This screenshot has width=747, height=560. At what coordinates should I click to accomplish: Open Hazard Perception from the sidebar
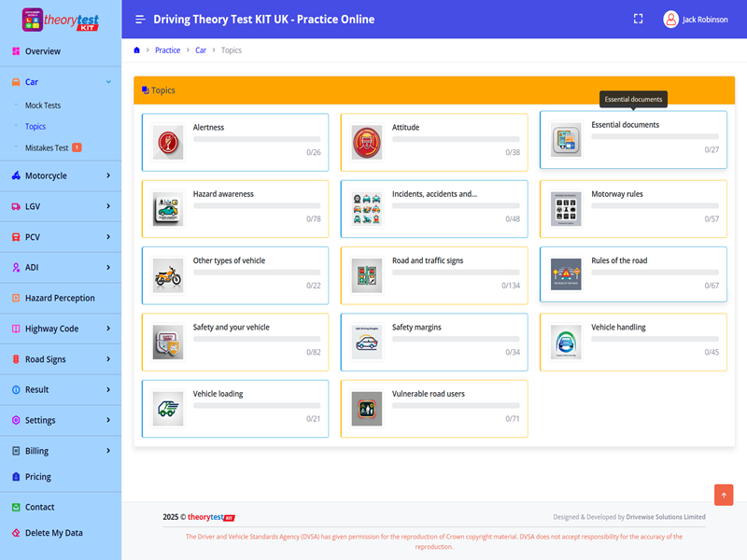pos(60,298)
